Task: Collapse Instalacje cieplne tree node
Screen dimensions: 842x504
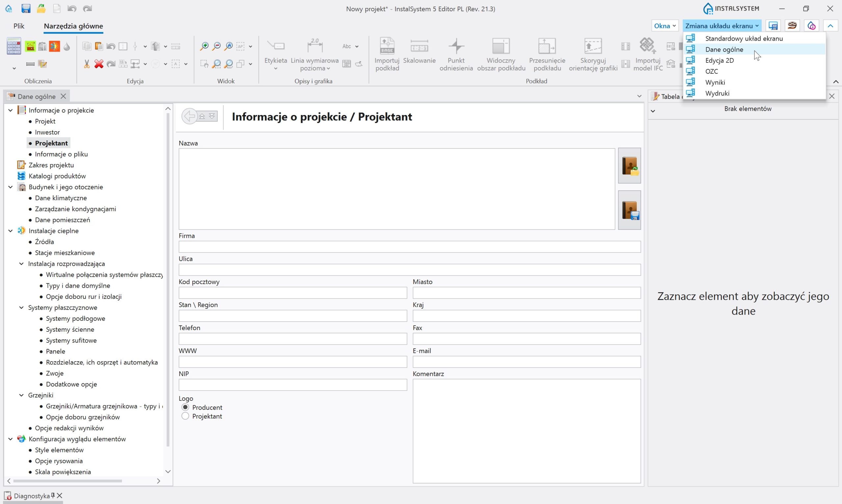Action: (11, 230)
